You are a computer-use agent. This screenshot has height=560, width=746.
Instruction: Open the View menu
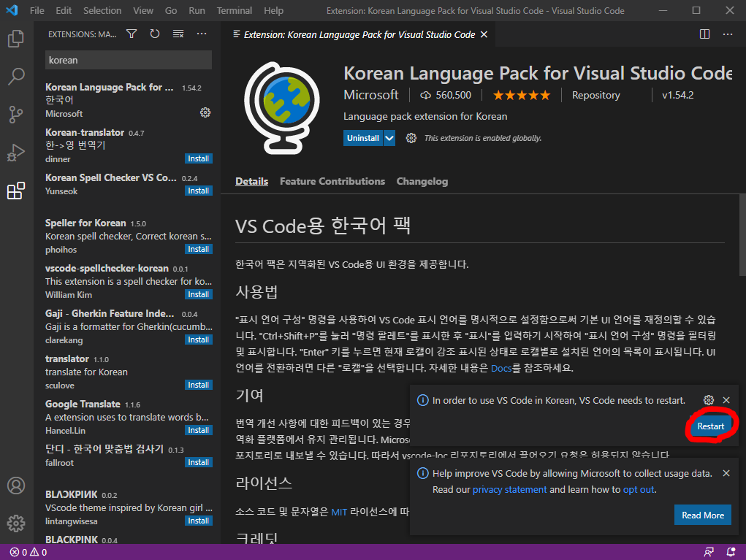(x=142, y=10)
